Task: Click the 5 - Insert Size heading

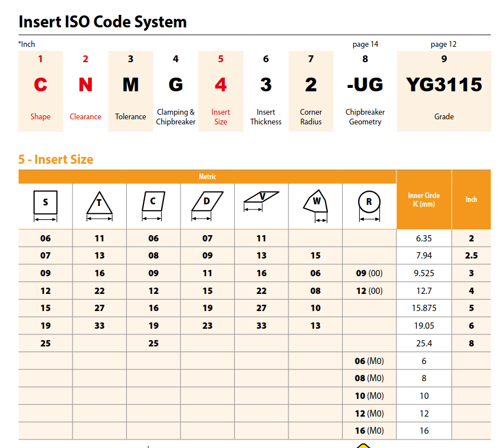Action: point(55,159)
